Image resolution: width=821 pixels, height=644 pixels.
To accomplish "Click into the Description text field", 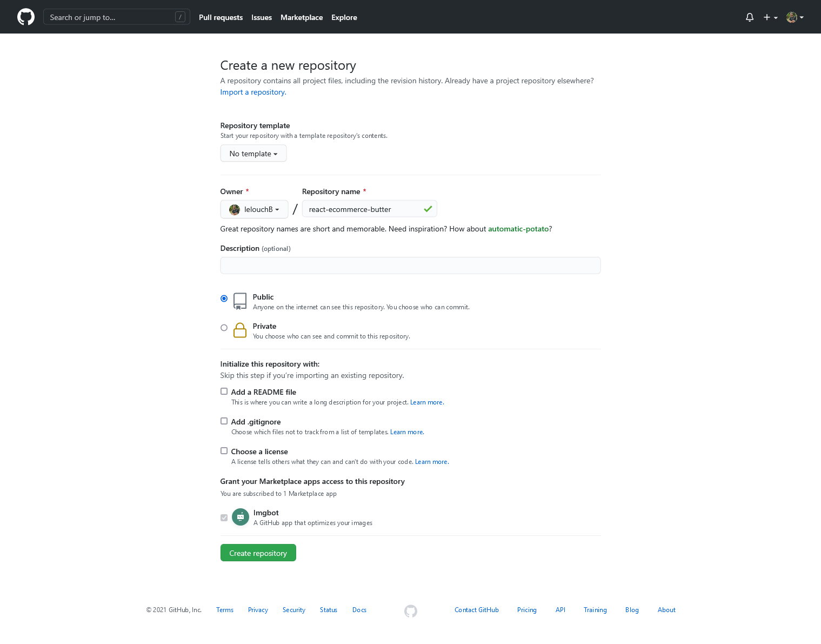I will pos(410,265).
